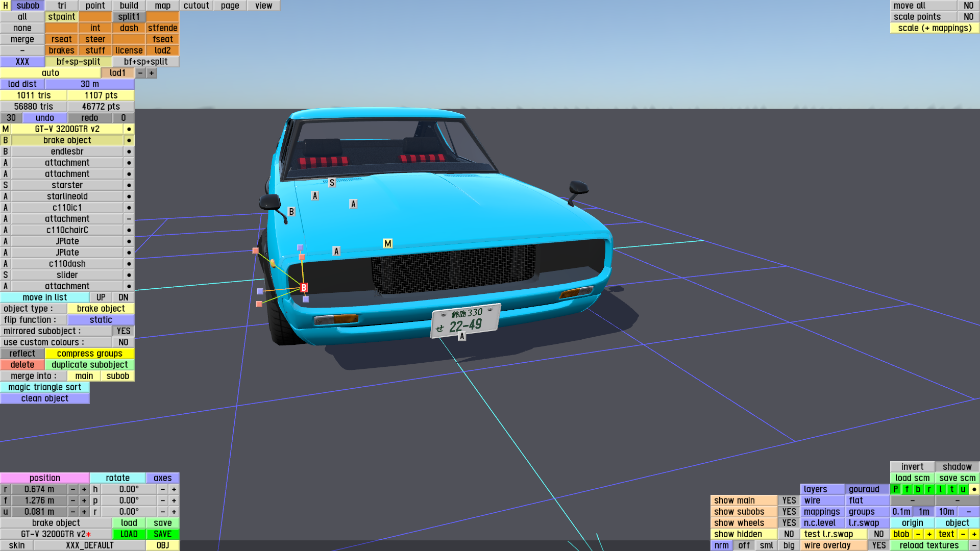Click the lod1 plus button

152,73
